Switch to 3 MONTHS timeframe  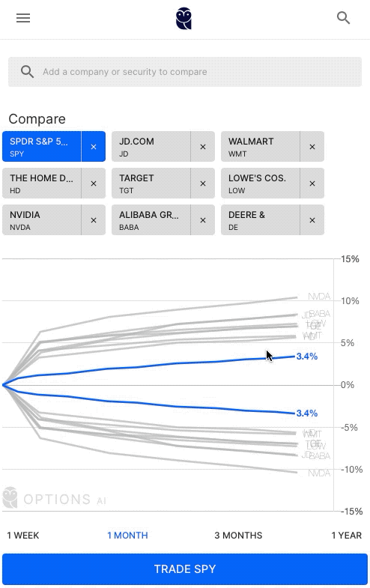238,535
